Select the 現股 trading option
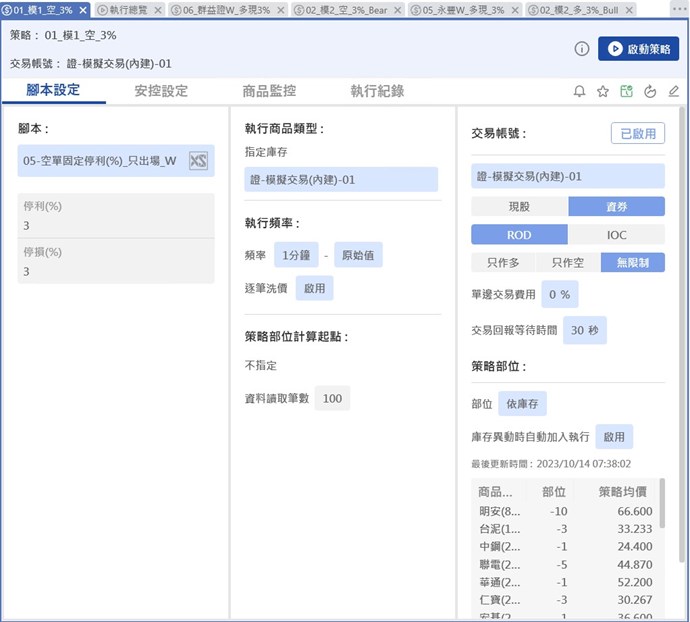 click(x=519, y=206)
